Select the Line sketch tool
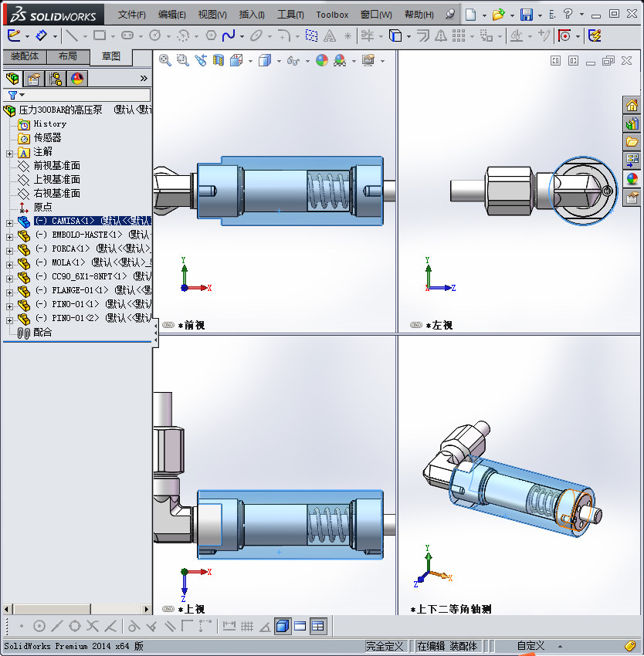 coord(72,36)
